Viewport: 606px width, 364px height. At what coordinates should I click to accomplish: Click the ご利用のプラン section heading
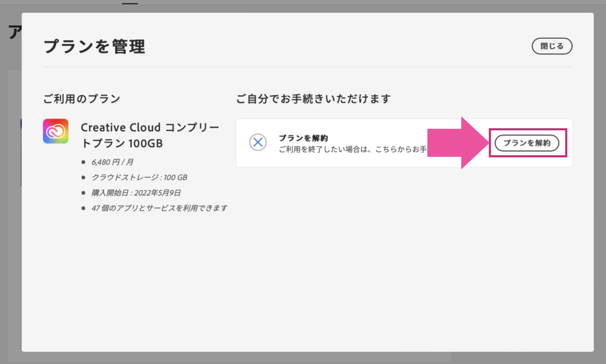pyautogui.click(x=82, y=98)
